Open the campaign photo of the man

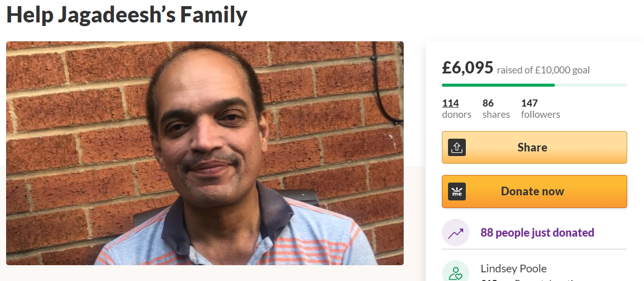[205, 153]
